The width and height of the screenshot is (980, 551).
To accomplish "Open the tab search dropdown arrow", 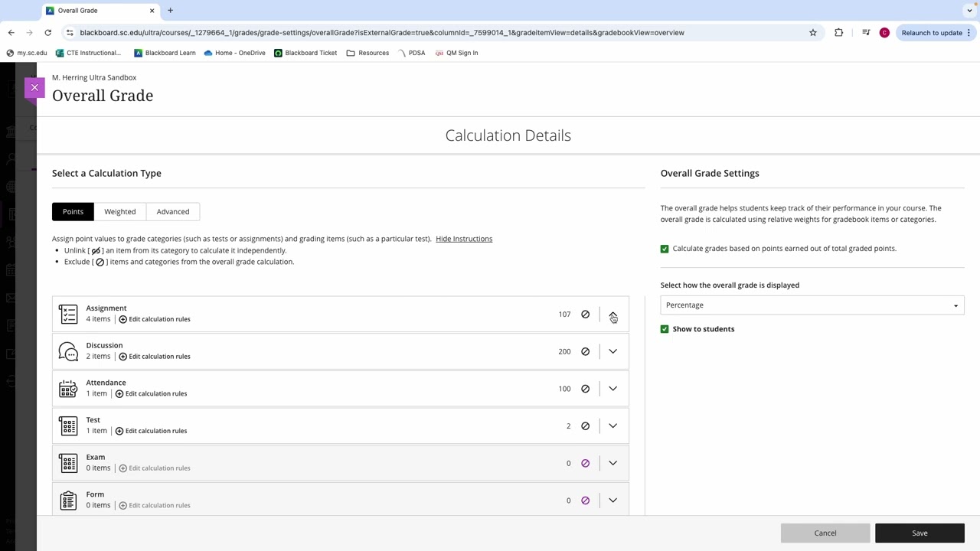I will (969, 11).
